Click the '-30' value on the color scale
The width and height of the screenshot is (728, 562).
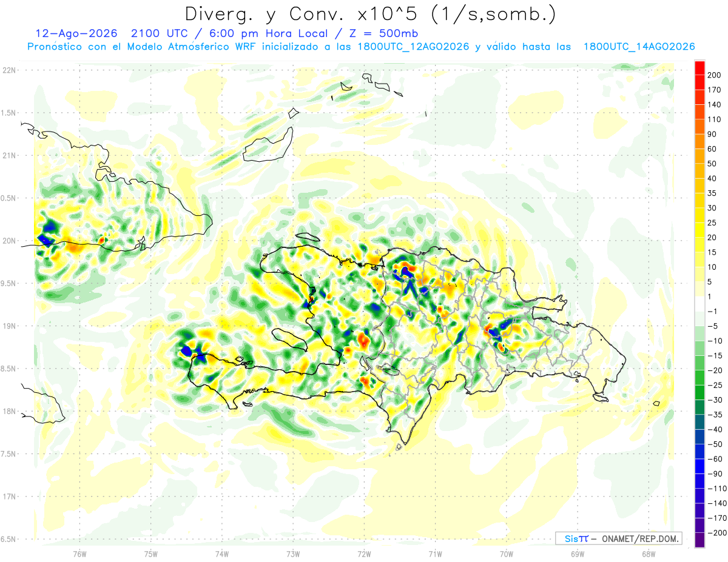point(715,400)
